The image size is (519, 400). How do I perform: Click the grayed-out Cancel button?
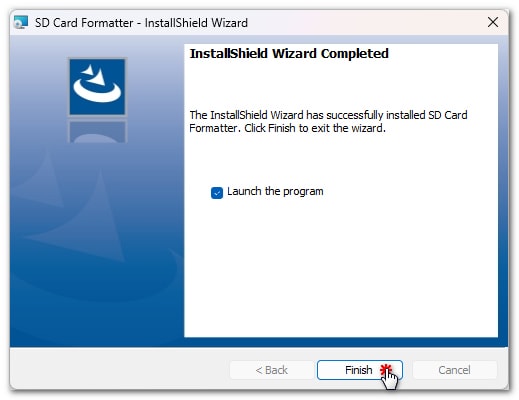455,370
